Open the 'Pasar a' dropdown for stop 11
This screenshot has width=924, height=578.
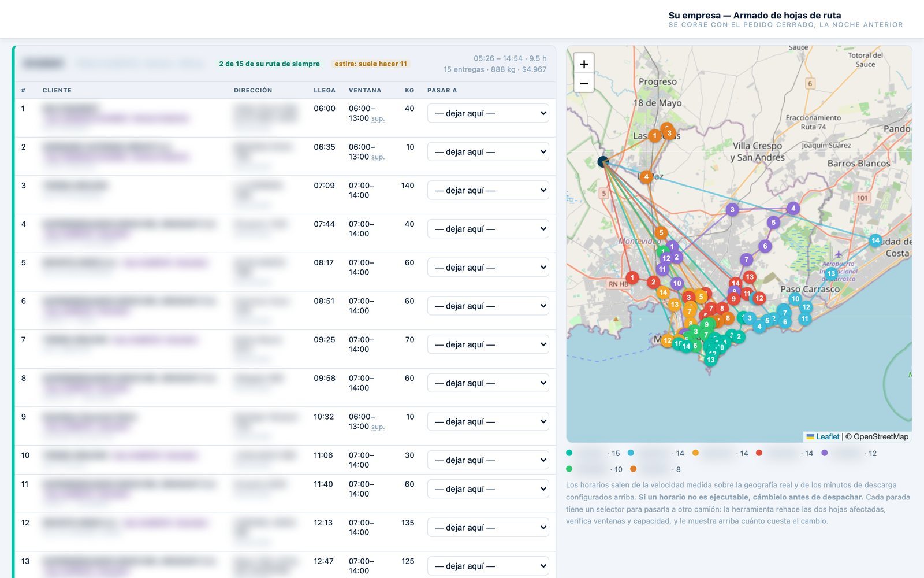(488, 489)
